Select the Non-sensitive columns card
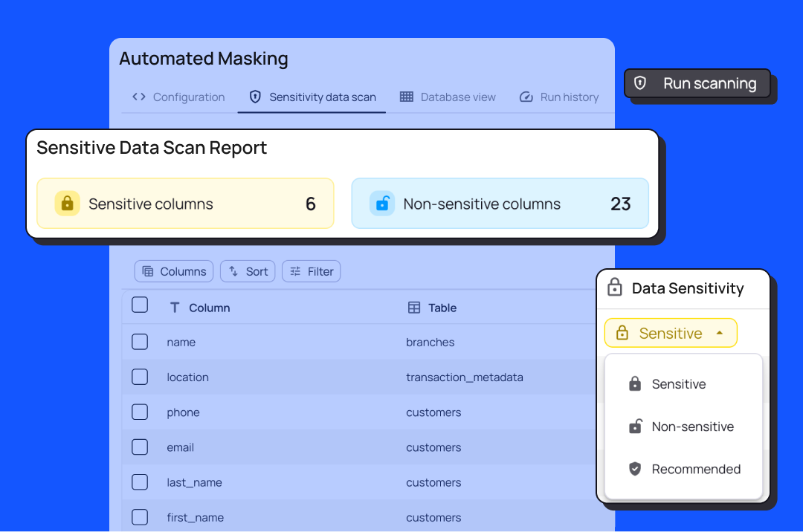This screenshot has width=803, height=532. [500, 204]
